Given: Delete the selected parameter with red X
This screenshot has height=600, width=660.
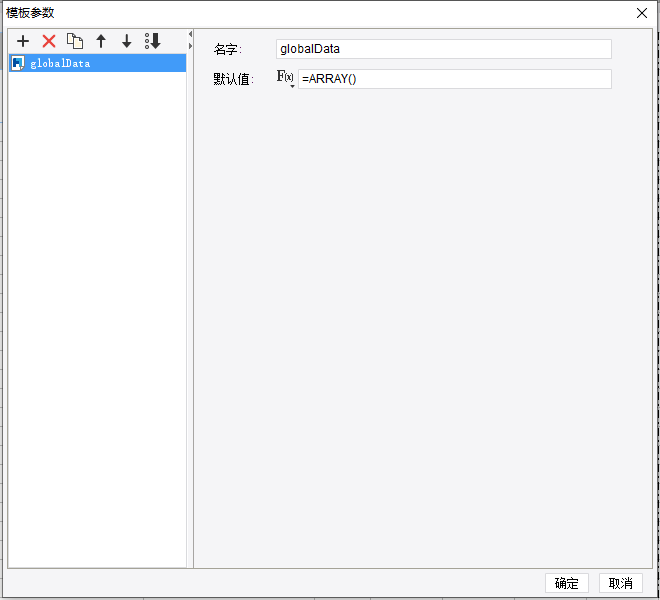Looking at the screenshot, I should (49, 41).
